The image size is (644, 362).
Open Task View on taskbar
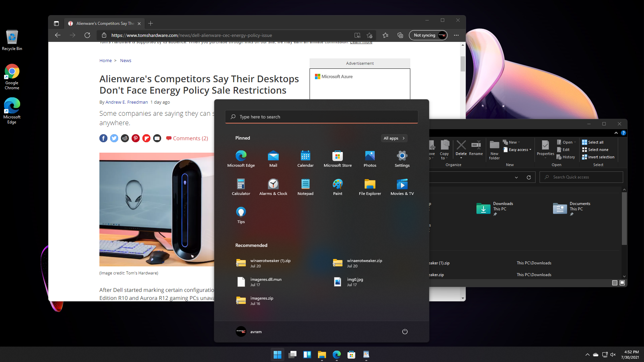tap(292, 355)
